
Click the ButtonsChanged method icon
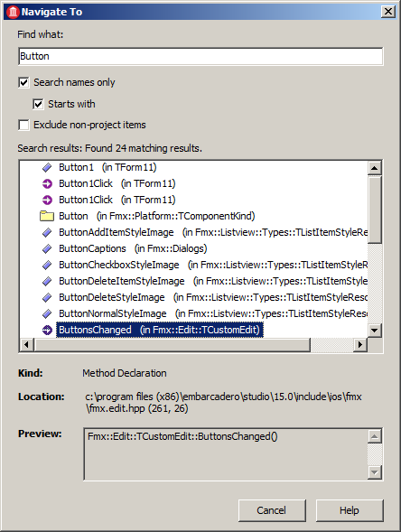pyautogui.click(x=47, y=330)
